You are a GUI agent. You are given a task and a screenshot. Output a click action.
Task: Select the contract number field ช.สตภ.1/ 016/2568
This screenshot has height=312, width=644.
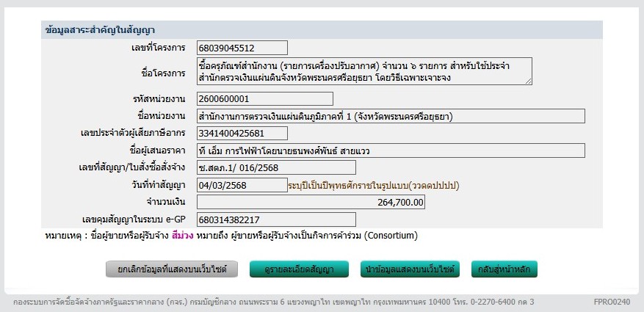276,168
